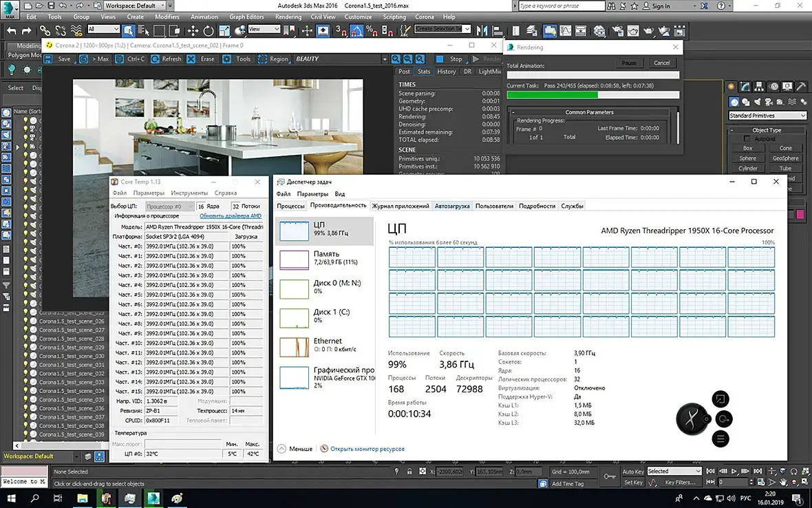The image size is (812, 508).
Task: Switch to the Процессы tab in Task Manager
Action: [x=290, y=206]
